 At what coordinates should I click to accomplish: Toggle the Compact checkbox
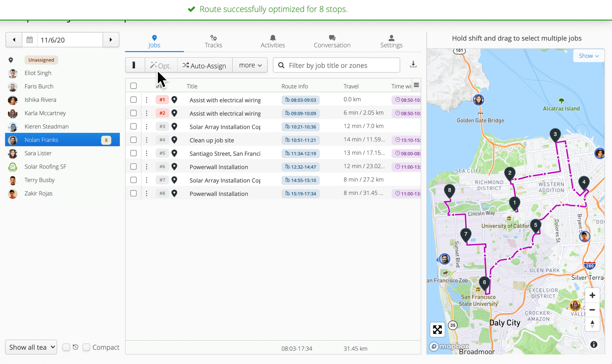click(87, 347)
